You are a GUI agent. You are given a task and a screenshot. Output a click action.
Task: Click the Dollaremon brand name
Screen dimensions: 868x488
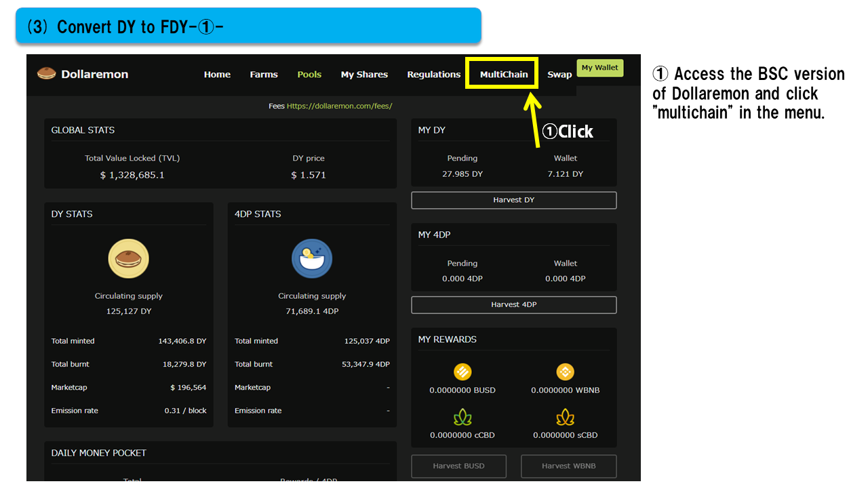[x=95, y=74]
